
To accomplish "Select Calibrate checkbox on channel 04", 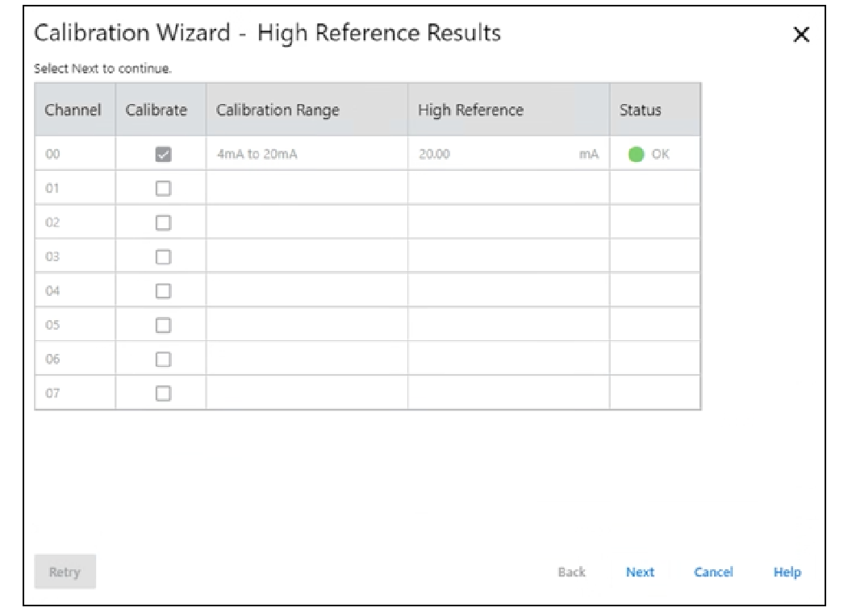I will (x=163, y=291).
